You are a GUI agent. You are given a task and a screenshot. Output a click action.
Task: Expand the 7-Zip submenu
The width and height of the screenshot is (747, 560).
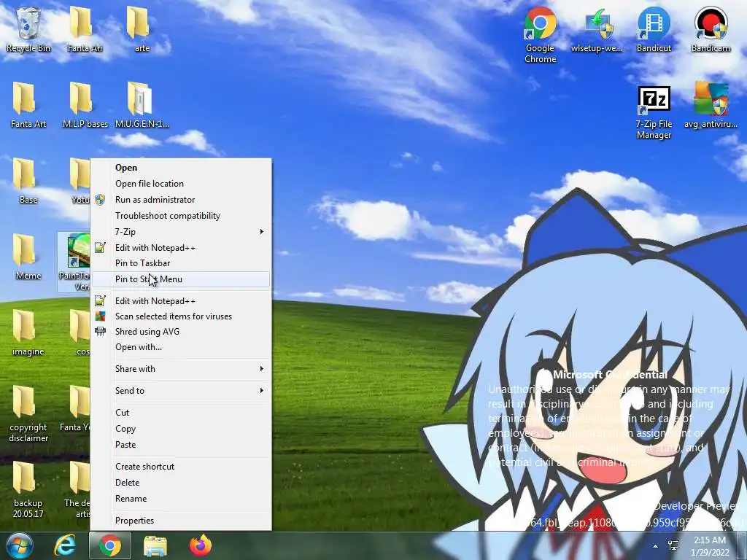[181, 231]
